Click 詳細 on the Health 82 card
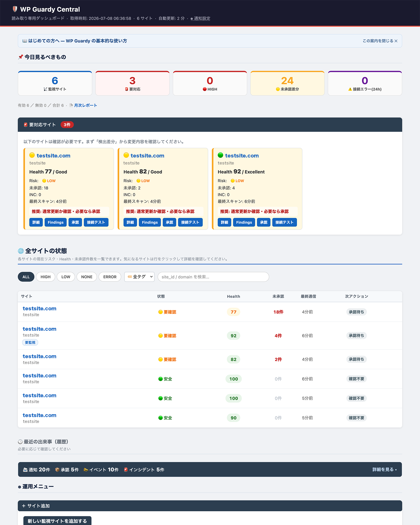Screen dimensions: 420x525 [x=130, y=222]
